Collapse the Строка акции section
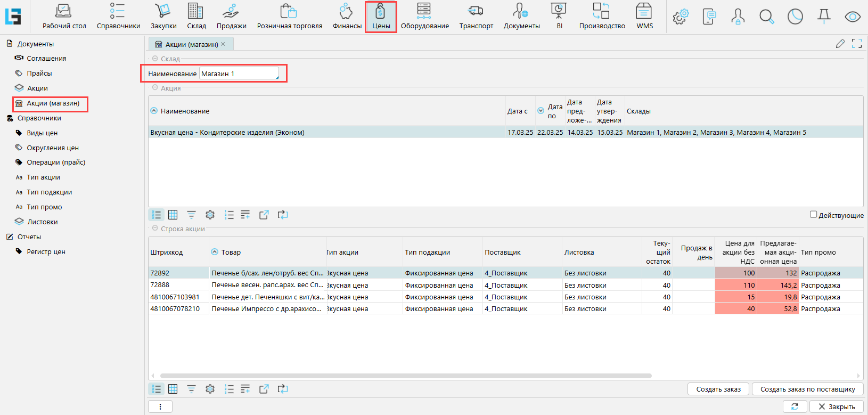The height and width of the screenshot is (415, 868). [x=155, y=229]
